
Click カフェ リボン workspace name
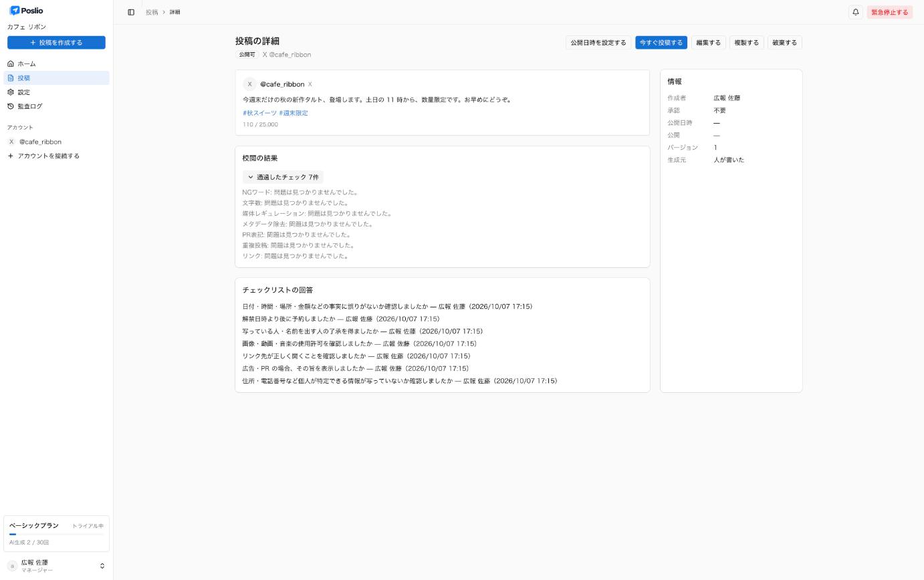(x=27, y=27)
